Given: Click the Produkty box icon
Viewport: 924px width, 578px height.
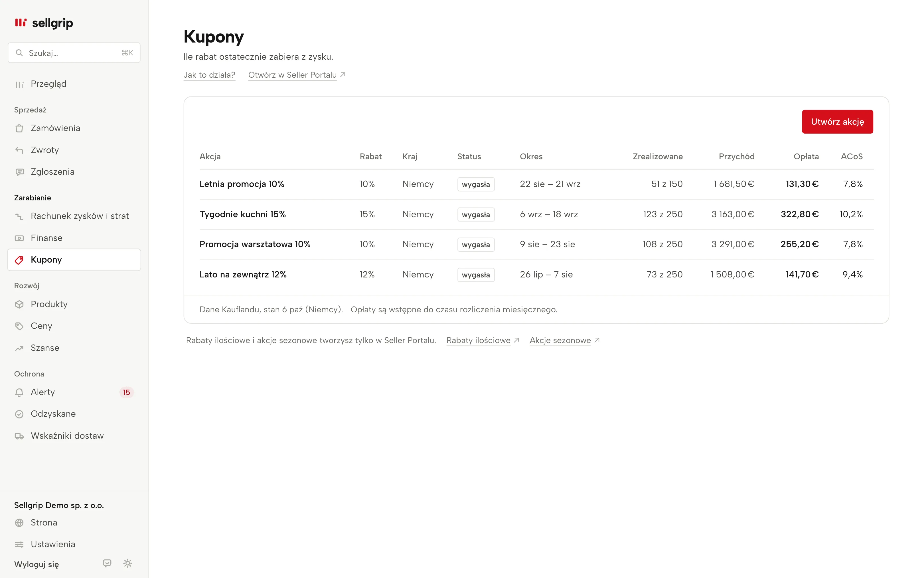Looking at the screenshot, I should point(19,304).
